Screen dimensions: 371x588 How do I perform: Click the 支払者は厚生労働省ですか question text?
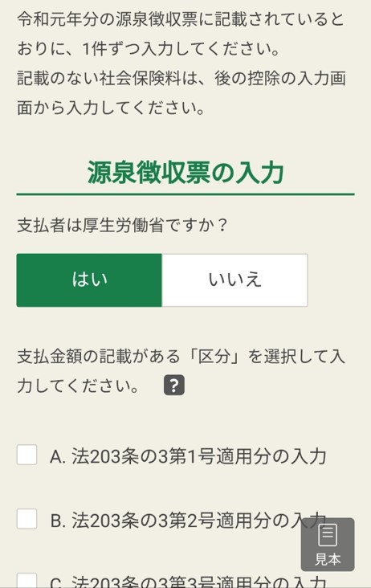click(122, 225)
